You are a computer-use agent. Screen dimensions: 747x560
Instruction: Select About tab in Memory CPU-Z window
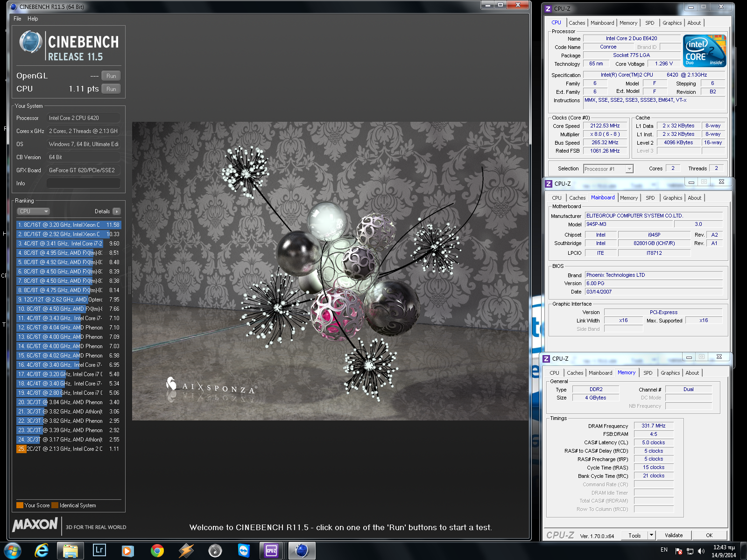(692, 373)
